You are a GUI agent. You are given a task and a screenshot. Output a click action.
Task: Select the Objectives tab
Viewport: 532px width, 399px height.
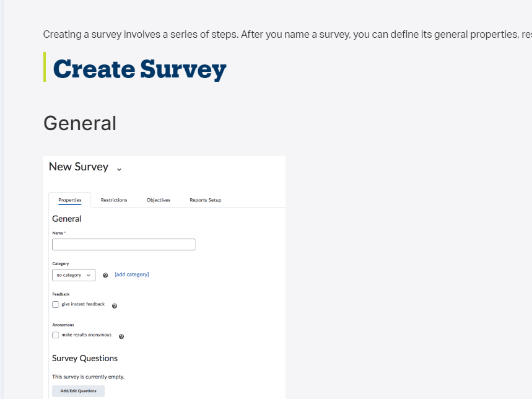tap(159, 200)
